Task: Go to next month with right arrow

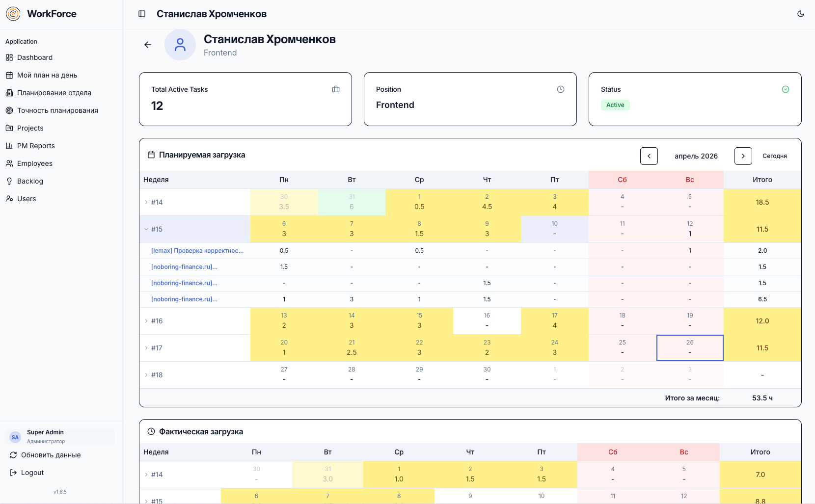Action: (x=743, y=156)
